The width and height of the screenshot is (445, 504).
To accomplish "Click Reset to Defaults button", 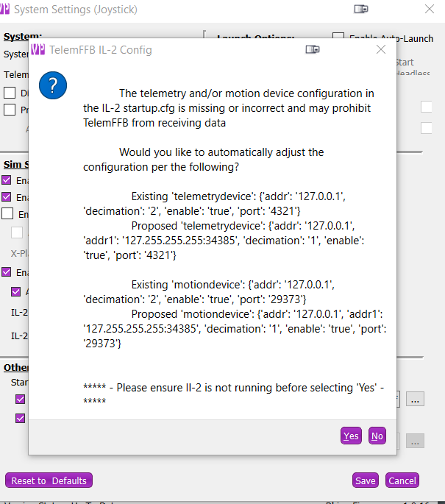I will click(49, 480).
